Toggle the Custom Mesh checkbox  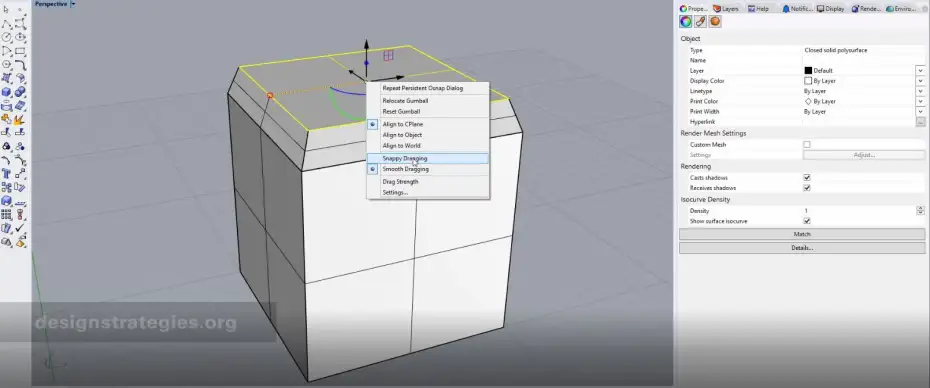pyautogui.click(x=807, y=144)
